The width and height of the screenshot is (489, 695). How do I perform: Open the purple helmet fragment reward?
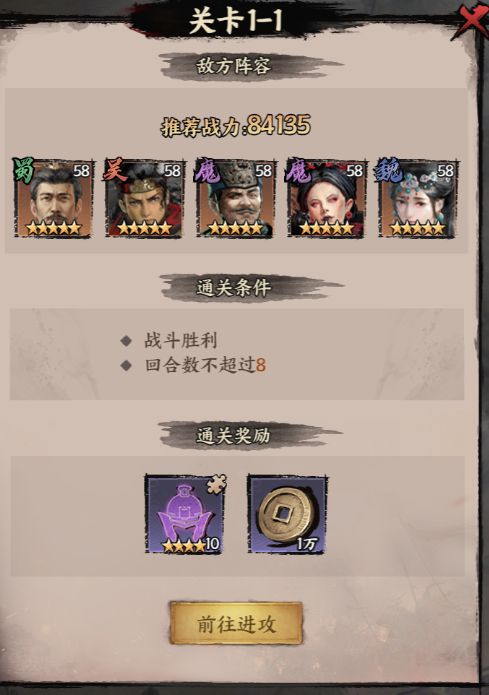185,514
